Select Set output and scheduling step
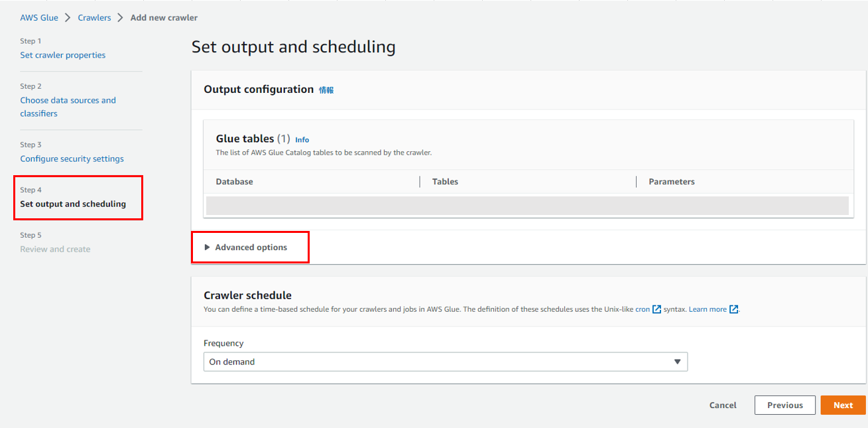Image resolution: width=868 pixels, height=428 pixels. [x=73, y=204]
